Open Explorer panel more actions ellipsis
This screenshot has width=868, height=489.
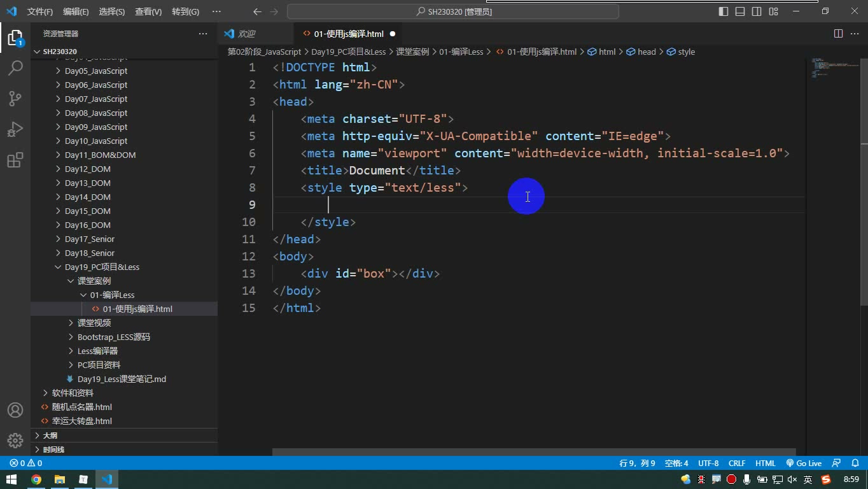[x=203, y=34]
